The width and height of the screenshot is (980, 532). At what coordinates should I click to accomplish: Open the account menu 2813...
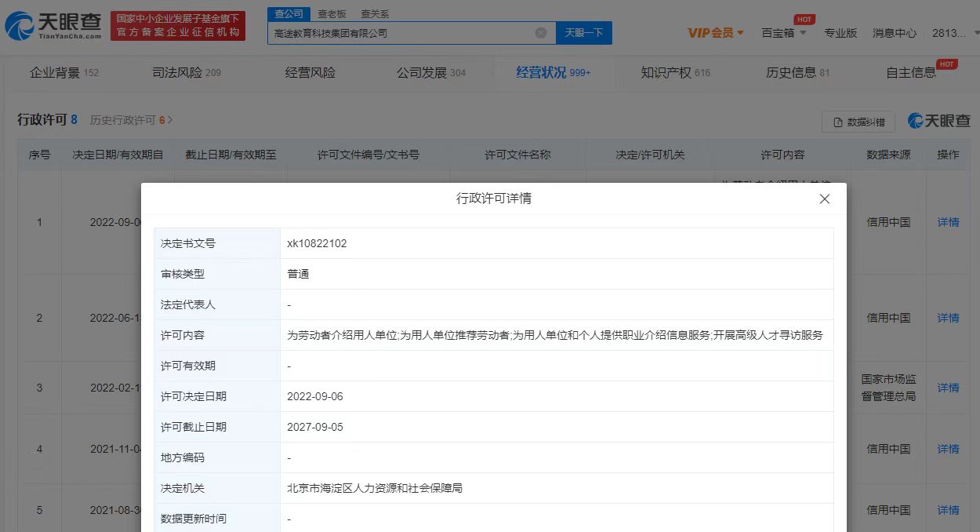click(x=954, y=33)
